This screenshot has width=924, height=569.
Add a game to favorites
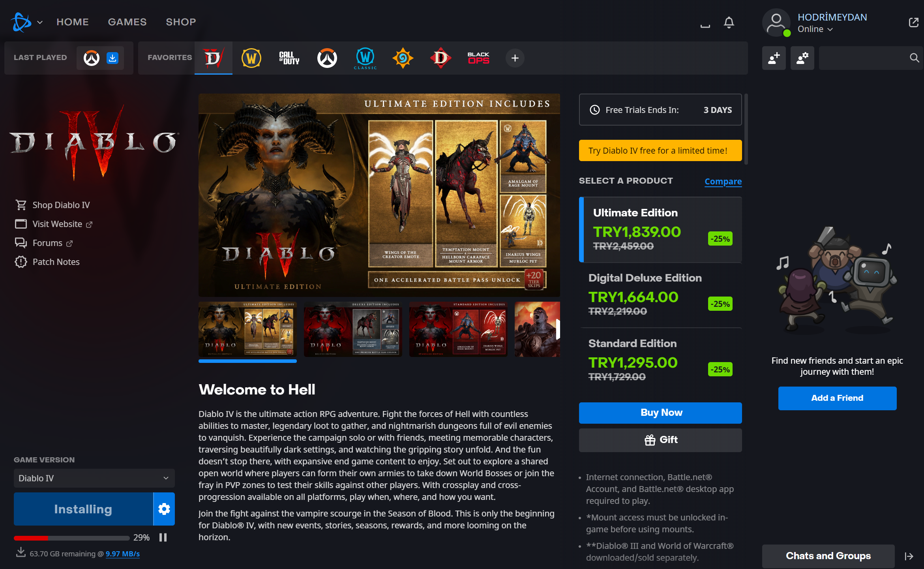(515, 58)
